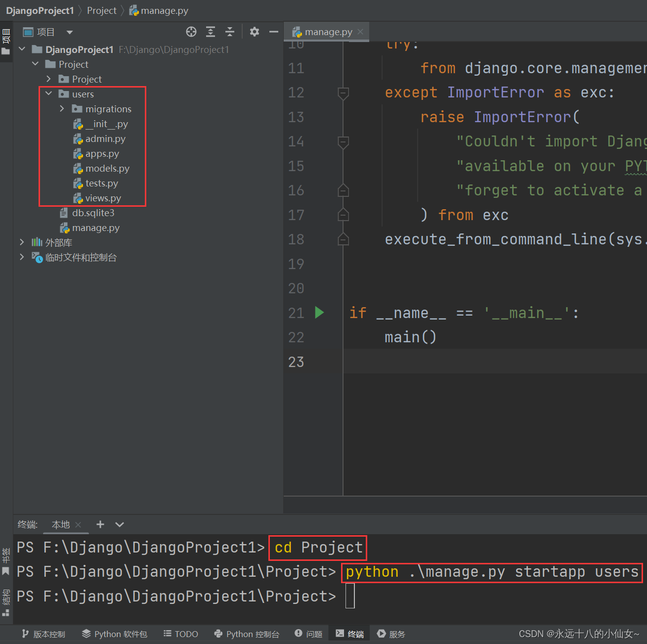Select admin.py in the project tree
The image size is (647, 644).
pyautogui.click(x=99, y=138)
